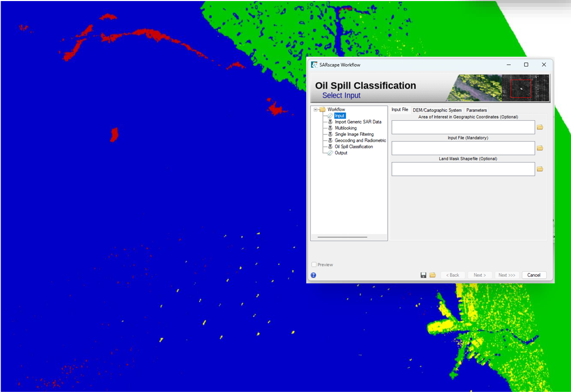Browse for the mandatory Input File
This screenshot has width=571, height=392.
(x=540, y=149)
